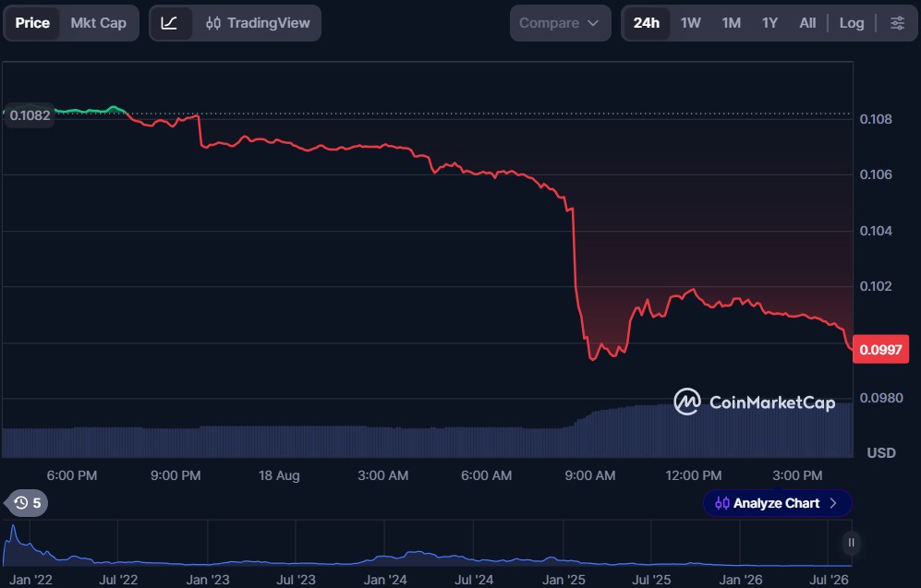Click the opening price label 0.1082
Screen dimensions: 921x588
pos(30,115)
